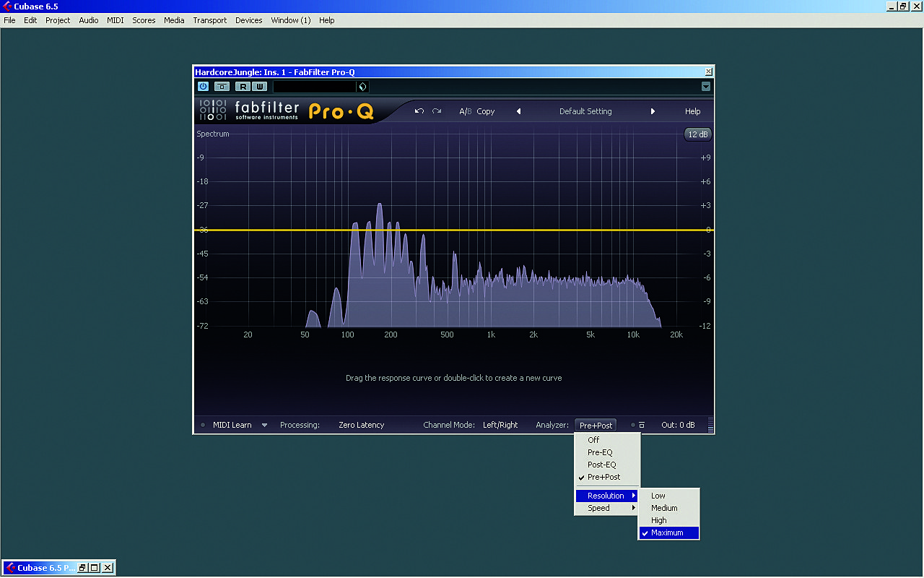Screen dimensions: 924x578
Task: Open Zero Latency processing mode menu
Action: click(x=362, y=425)
